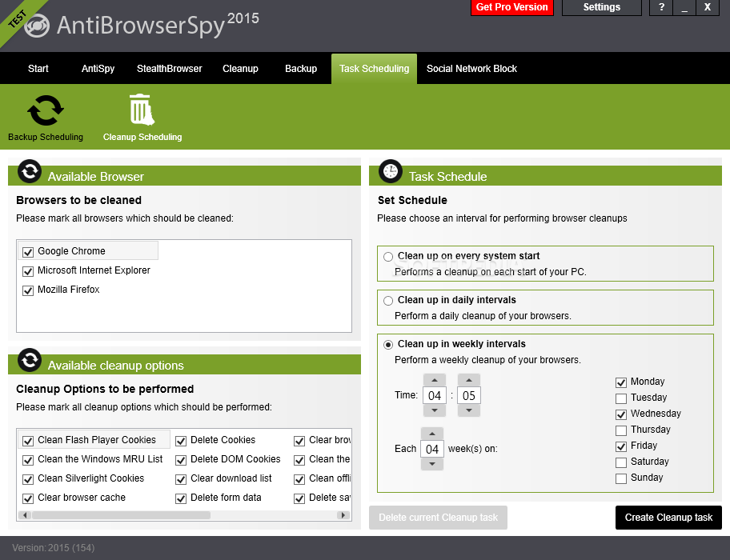The image size is (730, 560).
Task: Check Saturday in weekly schedule
Action: coord(621,462)
